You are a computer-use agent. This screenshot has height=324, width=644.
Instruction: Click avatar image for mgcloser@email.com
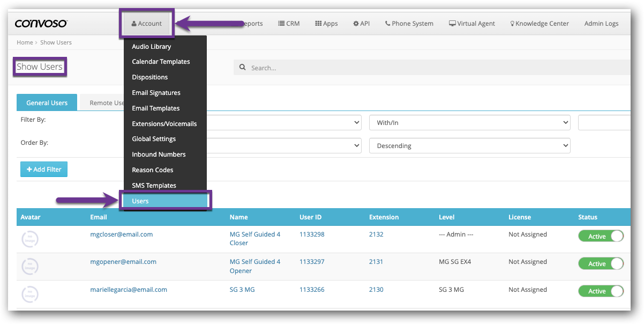tap(30, 239)
